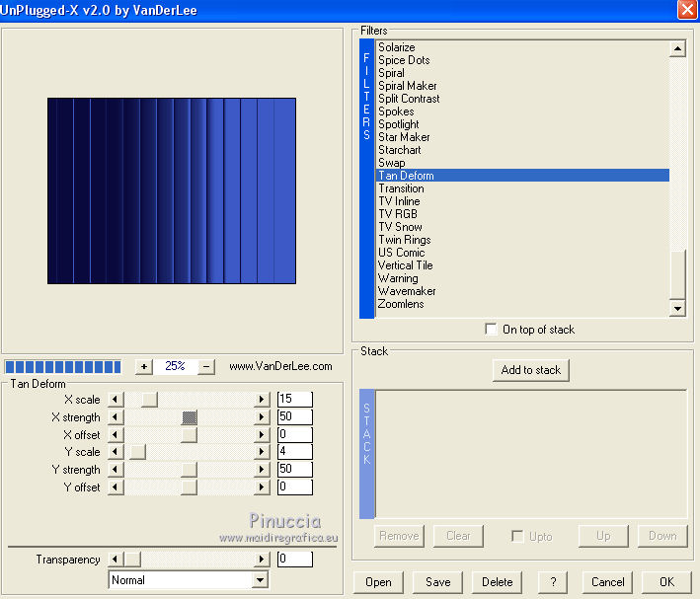Open the Normal blend mode dropdown
This screenshot has height=599, width=700.
click(260, 580)
